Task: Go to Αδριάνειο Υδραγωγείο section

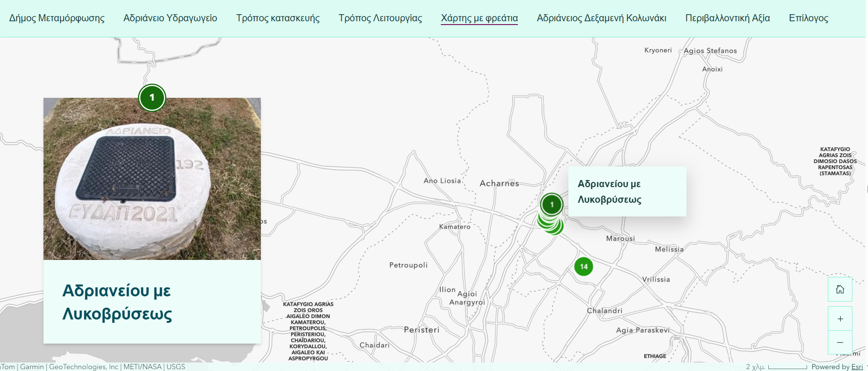Action: tap(170, 18)
